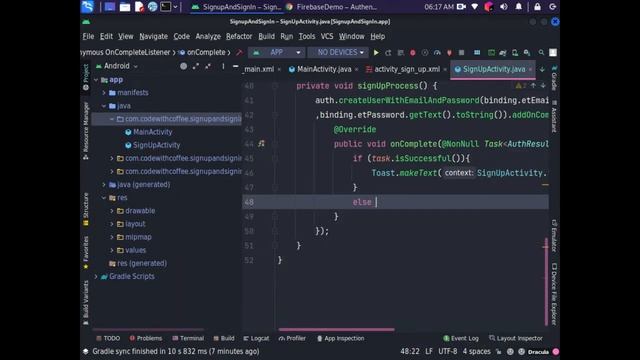
Task: Open the AVD Manager icon in the toolbar
Action: [515, 53]
